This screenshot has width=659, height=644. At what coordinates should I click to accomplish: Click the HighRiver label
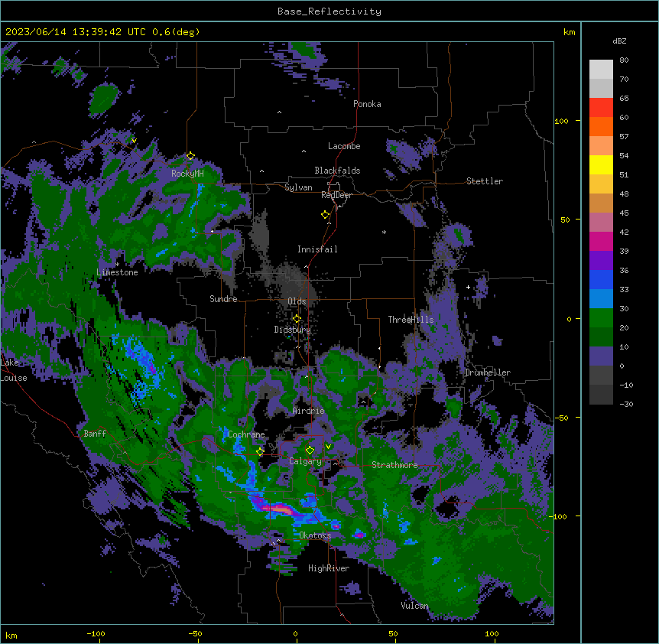(x=329, y=568)
